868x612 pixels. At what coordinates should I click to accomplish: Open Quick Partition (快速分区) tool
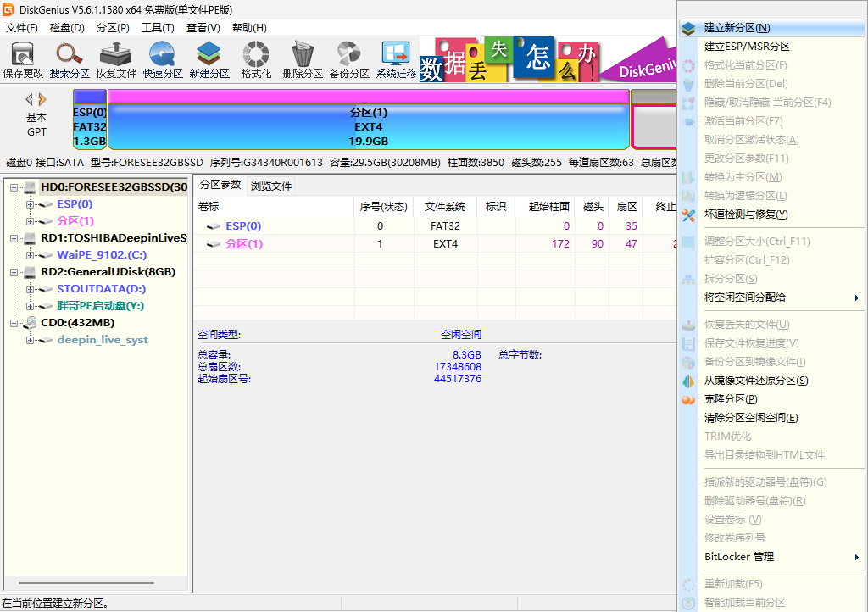162,60
